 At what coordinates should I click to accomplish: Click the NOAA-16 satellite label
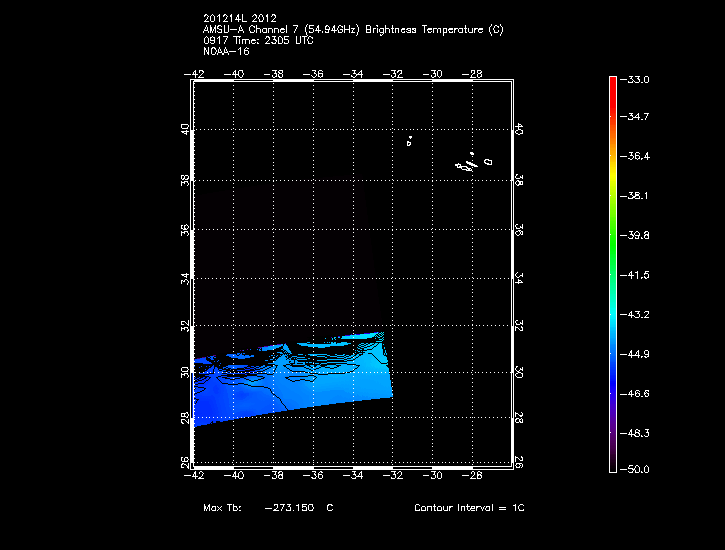click(x=225, y=52)
